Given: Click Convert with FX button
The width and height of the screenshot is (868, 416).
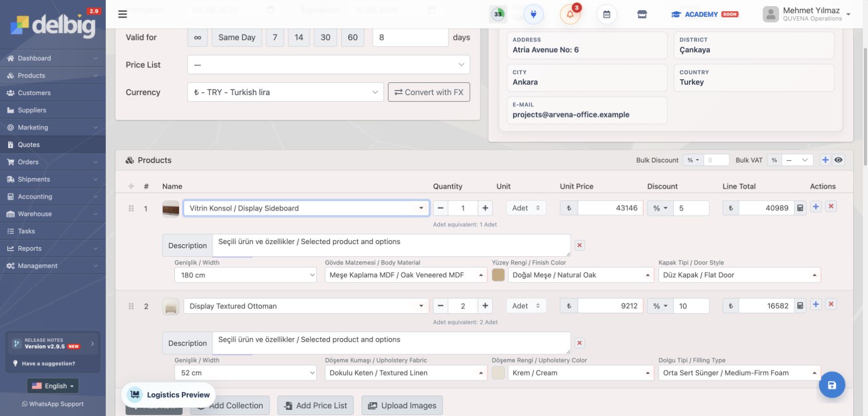Looking at the screenshot, I should [429, 92].
